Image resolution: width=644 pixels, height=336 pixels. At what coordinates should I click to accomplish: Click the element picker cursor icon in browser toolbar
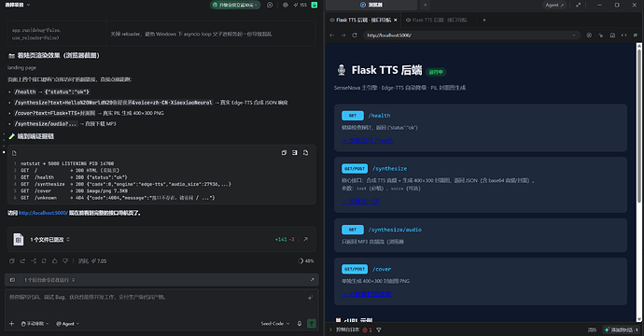[601, 35]
